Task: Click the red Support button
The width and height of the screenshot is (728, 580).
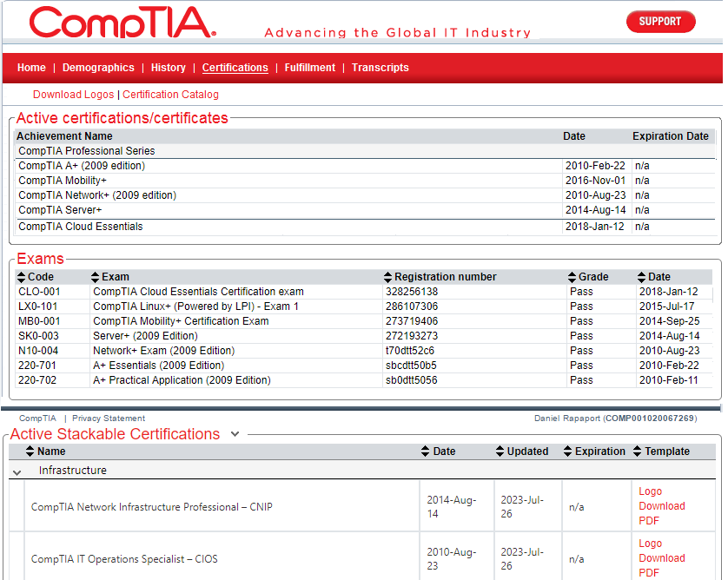Action: [x=661, y=22]
